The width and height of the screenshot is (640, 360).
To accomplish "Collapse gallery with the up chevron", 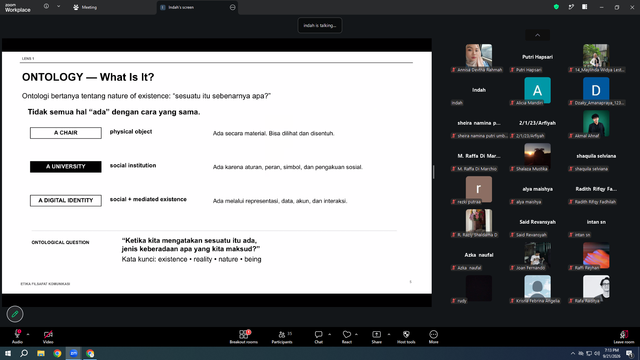I will click(x=538, y=36).
